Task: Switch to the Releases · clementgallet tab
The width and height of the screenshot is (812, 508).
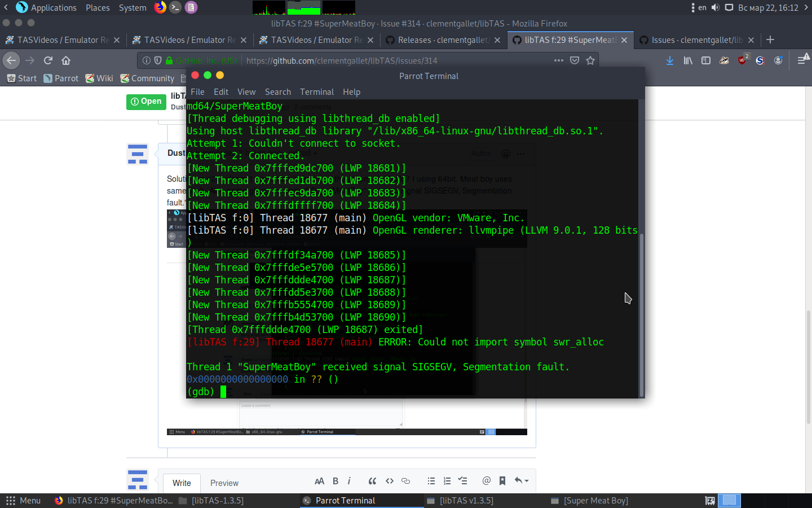Action: pos(443,40)
